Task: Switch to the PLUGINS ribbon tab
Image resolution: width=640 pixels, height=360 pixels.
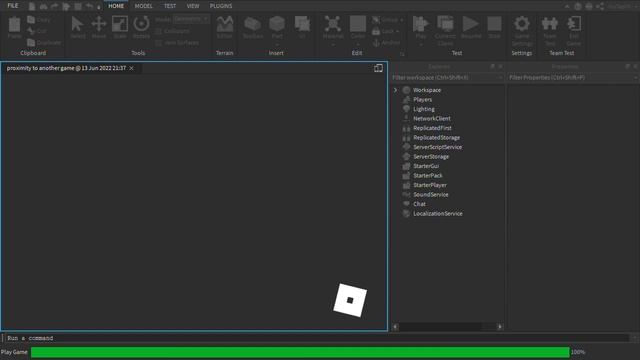Action: click(221, 6)
